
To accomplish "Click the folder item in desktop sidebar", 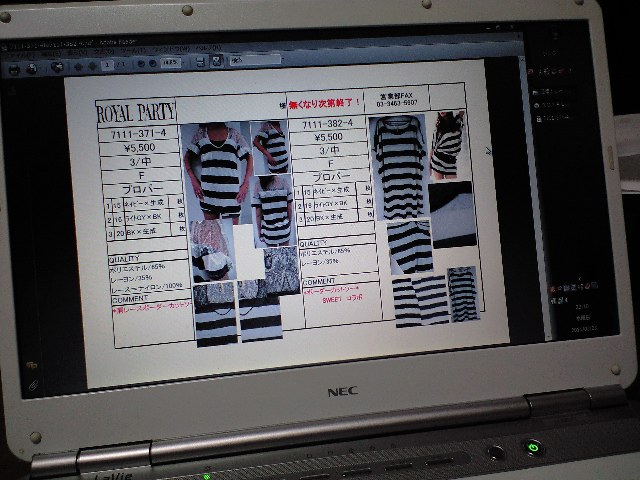I will point(549,93).
